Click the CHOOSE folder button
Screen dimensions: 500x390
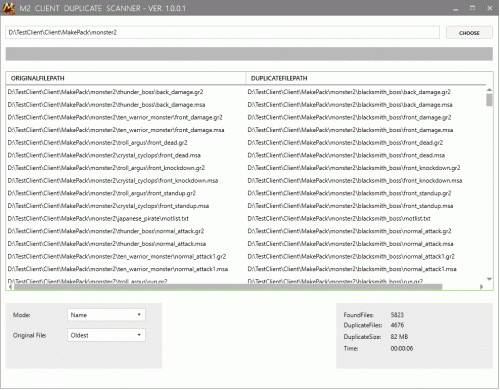point(469,33)
